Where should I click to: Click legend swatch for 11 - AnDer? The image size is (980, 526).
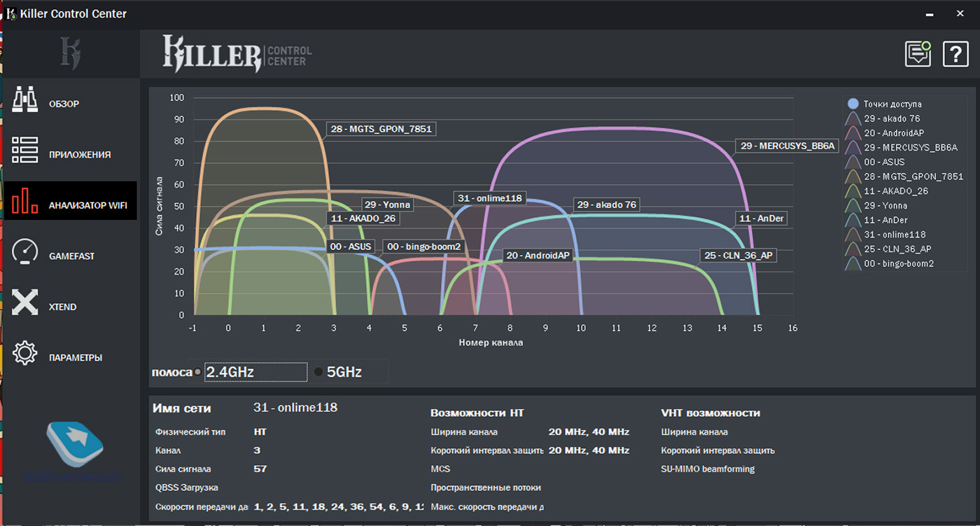[x=853, y=220]
